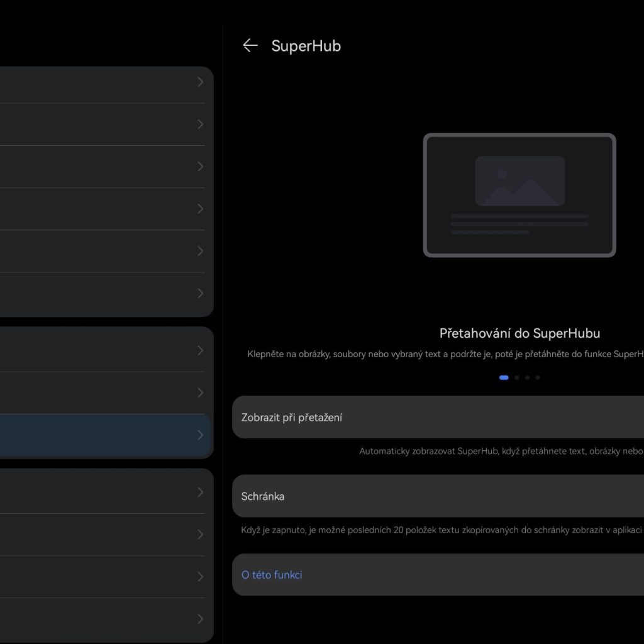Click the chevron of the bottom group's second row

[x=200, y=535]
